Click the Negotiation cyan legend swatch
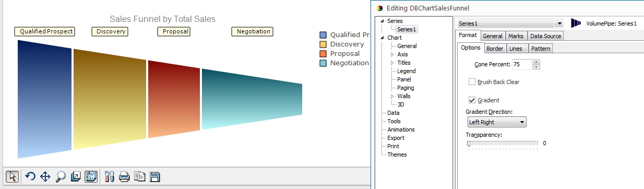Screen dimensions: 644x189 pos(323,63)
